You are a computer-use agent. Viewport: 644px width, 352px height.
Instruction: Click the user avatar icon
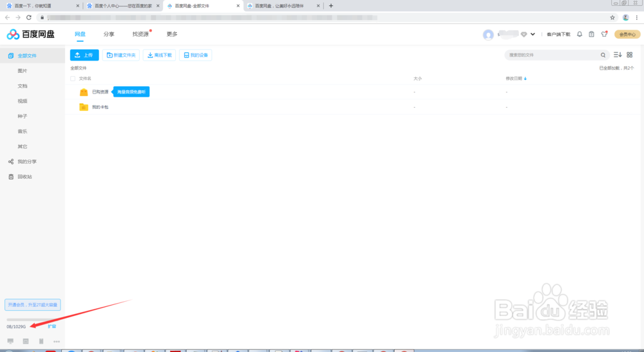click(488, 35)
